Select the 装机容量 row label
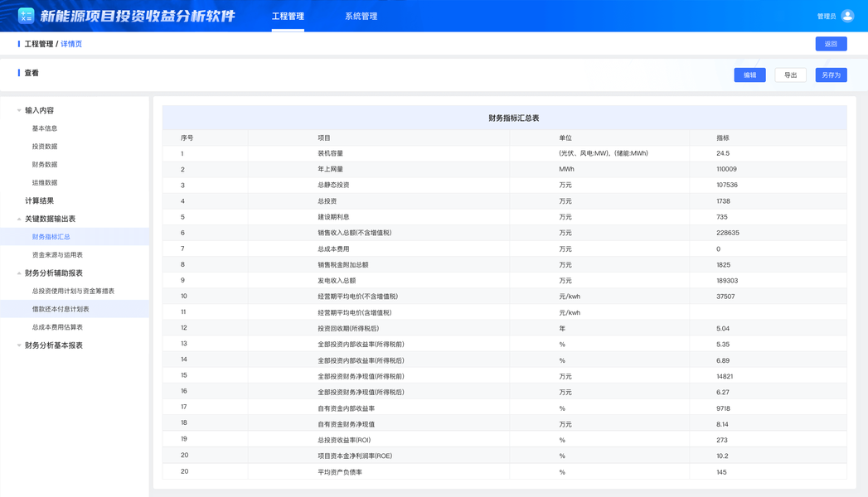The image size is (868, 497). coord(331,153)
